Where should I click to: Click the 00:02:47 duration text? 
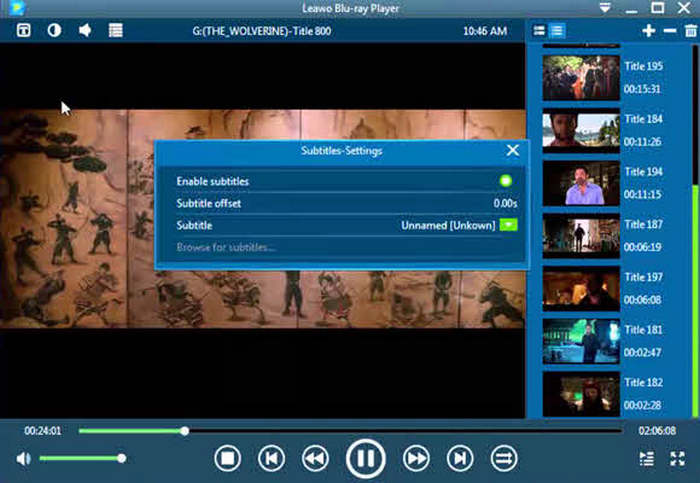click(642, 352)
